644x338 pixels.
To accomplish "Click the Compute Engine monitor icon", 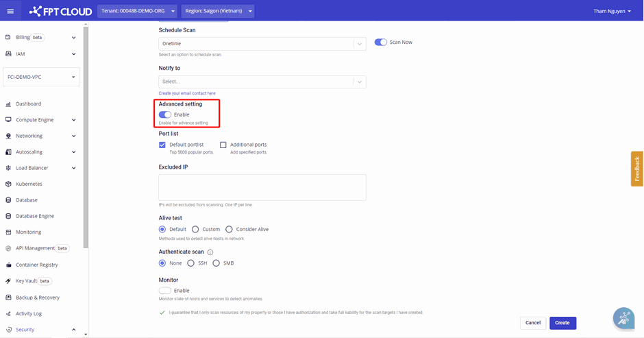I will click(x=8, y=120).
